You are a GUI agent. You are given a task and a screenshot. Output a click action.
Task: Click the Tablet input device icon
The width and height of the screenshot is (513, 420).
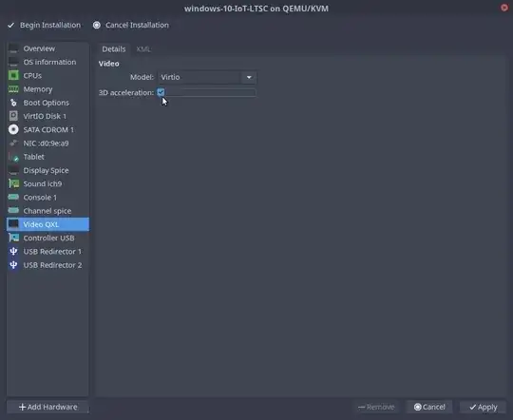[x=13, y=157]
